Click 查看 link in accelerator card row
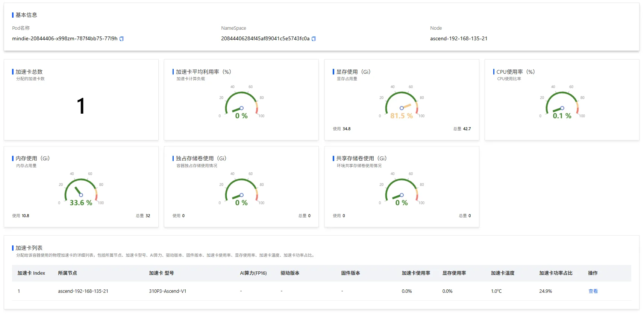Image resolution: width=644 pixels, height=315 pixels. point(593,291)
